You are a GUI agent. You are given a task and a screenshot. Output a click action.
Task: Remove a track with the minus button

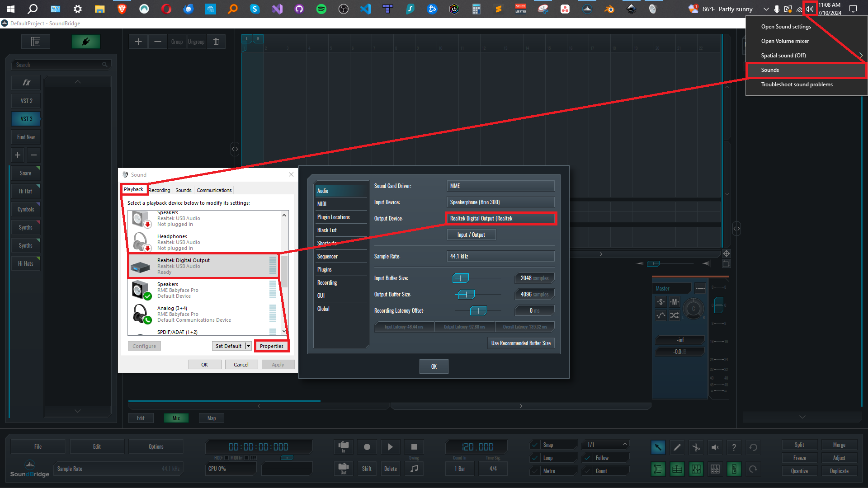click(x=158, y=42)
